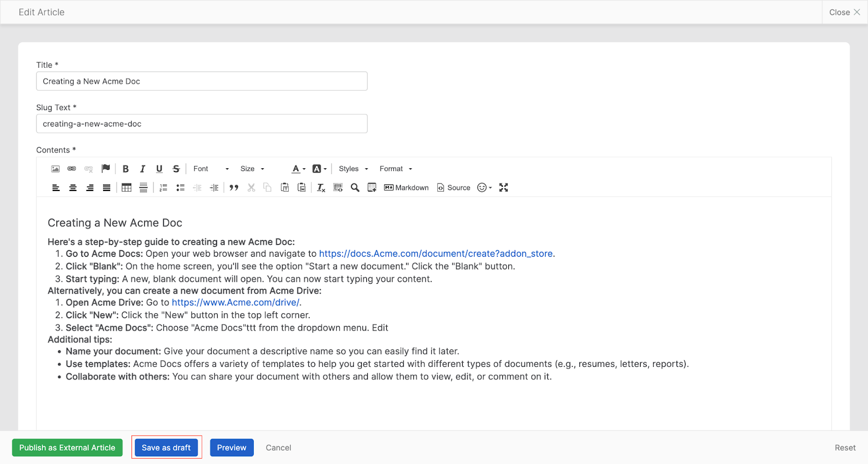Image resolution: width=868 pixels, height=464 pixels.
Task: Expand the Styles dropdown
Action: coord(354,169)
